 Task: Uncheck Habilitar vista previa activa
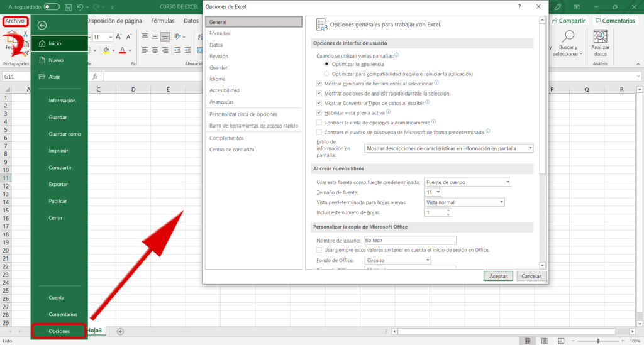319,112
